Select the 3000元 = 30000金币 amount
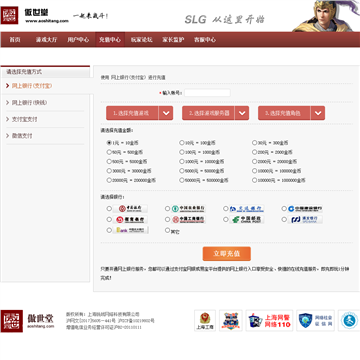 click(109, 171)
